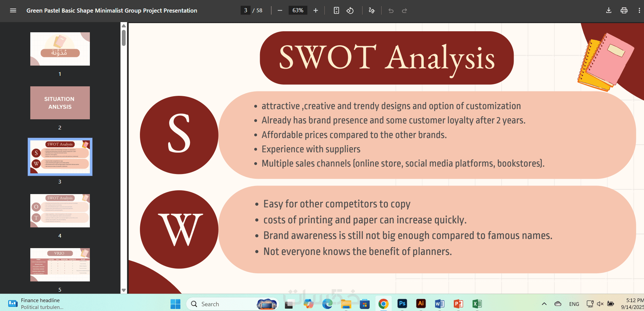The image size is (644, 311).
Task: Show hidden system tray icons
Action: click(x=544, y=304)
